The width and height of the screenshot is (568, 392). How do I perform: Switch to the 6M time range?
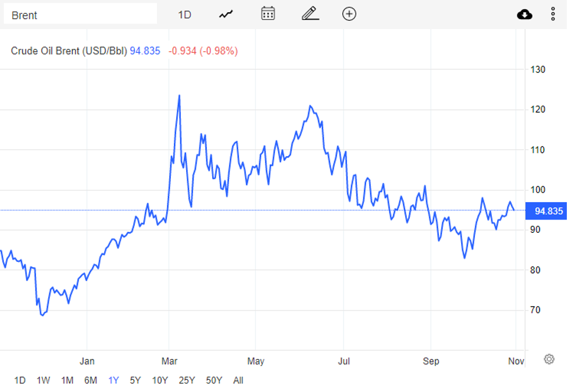[x=91, y=380]
